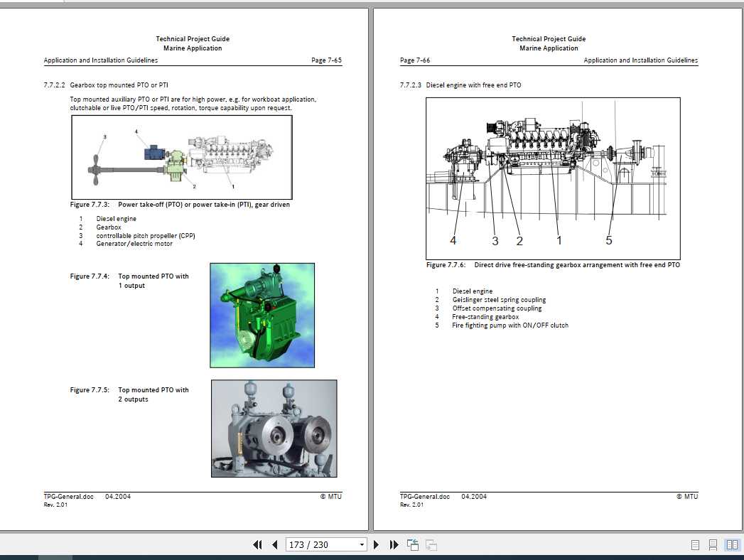
Task: Go to the previous page
Action: (x=274, y=544)
